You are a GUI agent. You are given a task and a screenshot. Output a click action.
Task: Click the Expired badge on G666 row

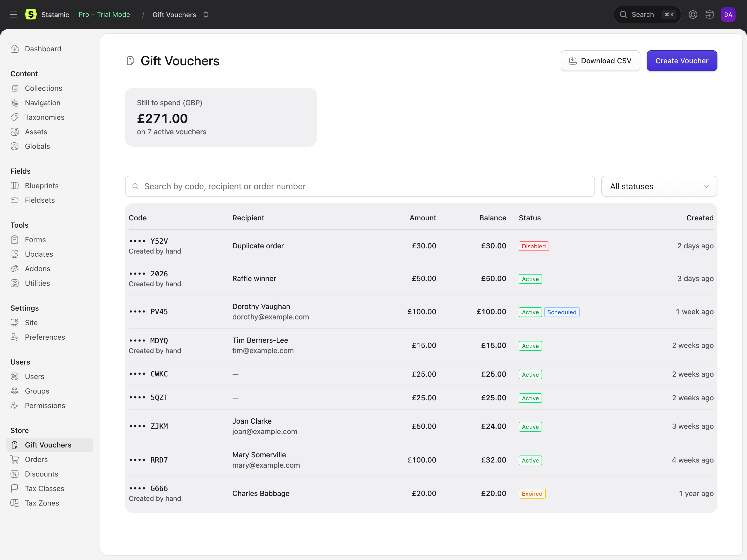[x=532, y=494]
